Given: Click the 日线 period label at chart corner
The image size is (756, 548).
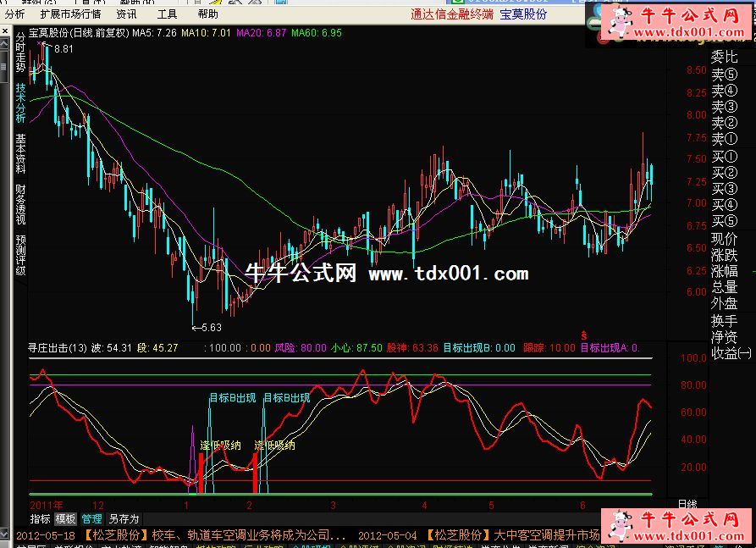Looking at the screenshot, I should point(687,504).
